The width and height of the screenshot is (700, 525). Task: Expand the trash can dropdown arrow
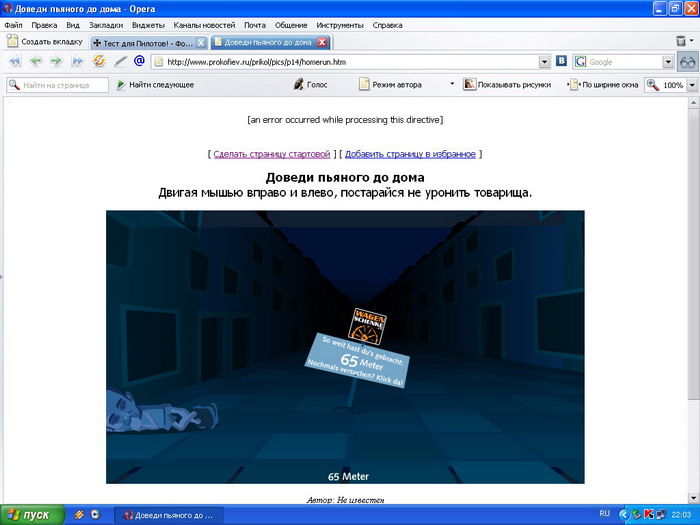pos(692,41)
